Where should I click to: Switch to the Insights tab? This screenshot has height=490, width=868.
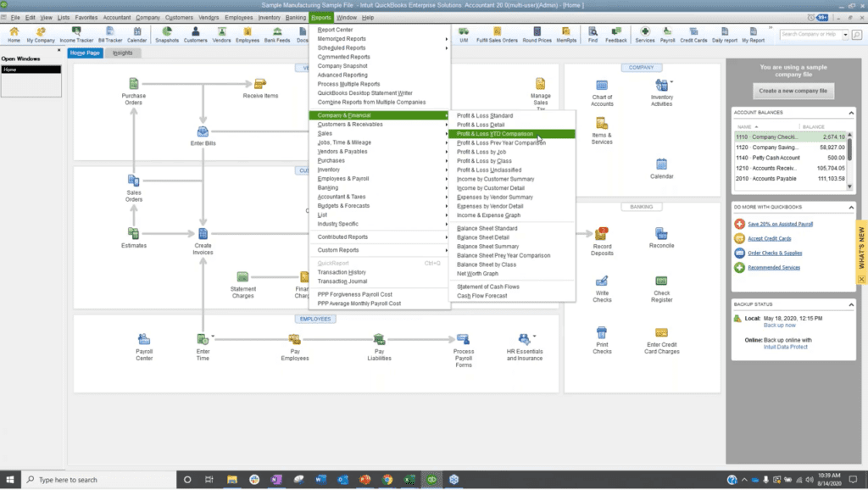(x=122, y=53)
